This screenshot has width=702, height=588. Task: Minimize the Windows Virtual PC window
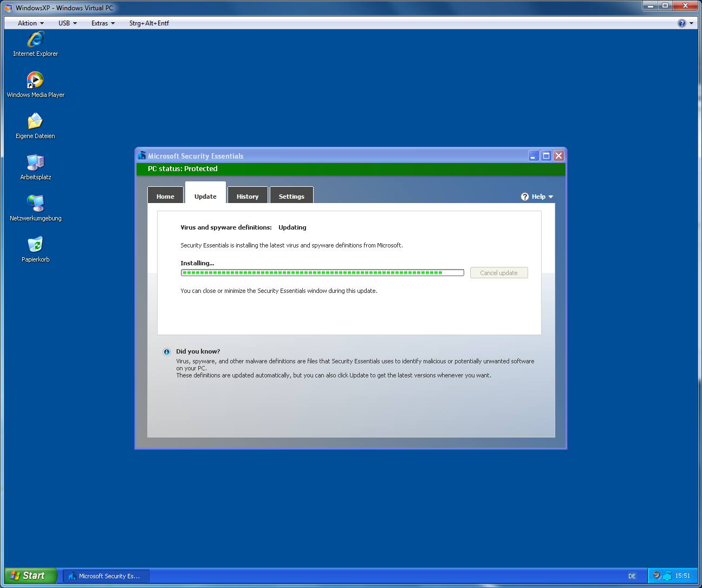click(x=650, y=5)
